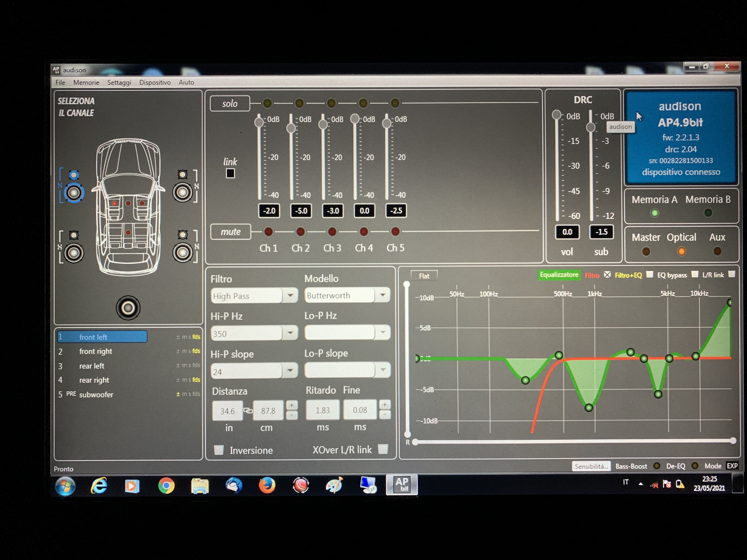
Task: Click the solo button
Action: tap(230, 103)
